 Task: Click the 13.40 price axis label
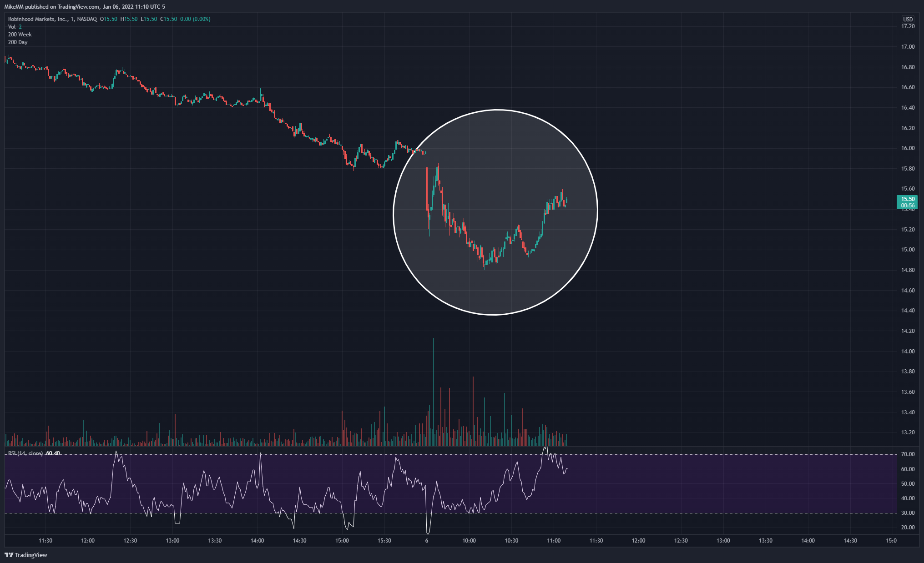[x=908, y=412]
